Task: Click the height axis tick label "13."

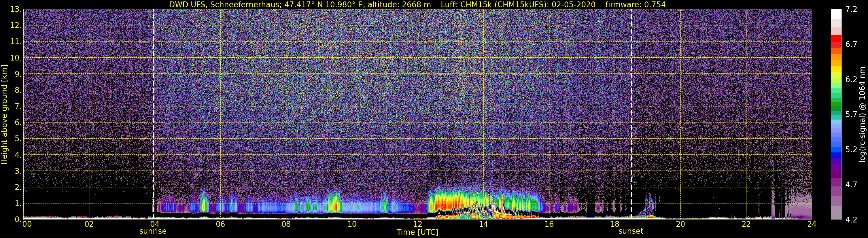Action: pyautogui.click(x=16, y=10)
